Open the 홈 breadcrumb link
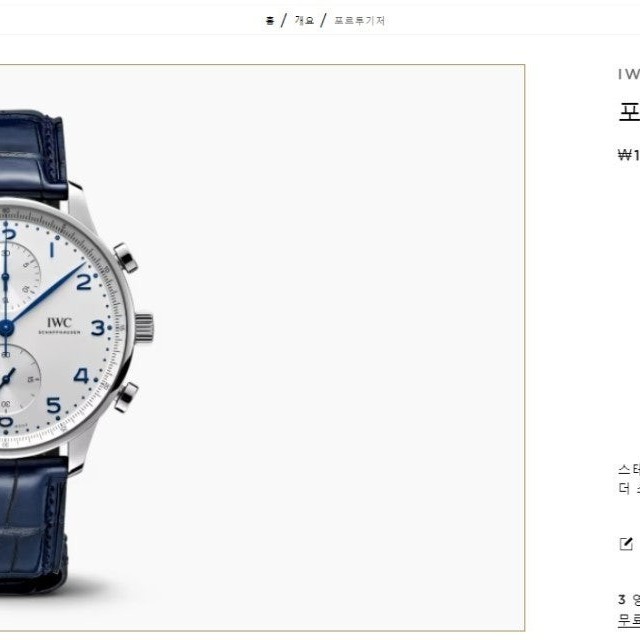 pyautogui.click(x=270, y=20)
